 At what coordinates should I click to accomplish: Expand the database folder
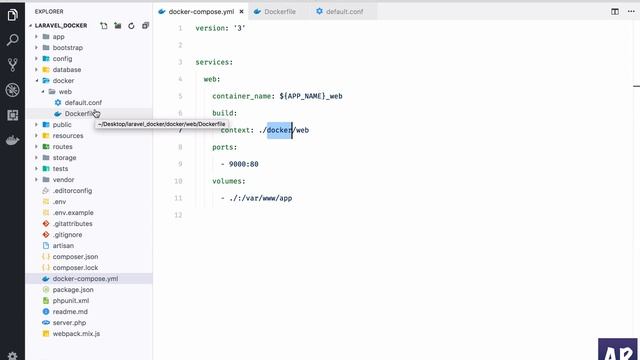click(67, 69)
